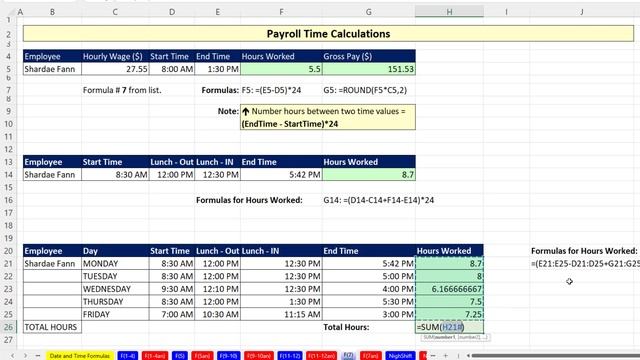Select the 5:42 PM cell in row 14
The width and height of the screenshot is (640, 360).
point(281,175)
